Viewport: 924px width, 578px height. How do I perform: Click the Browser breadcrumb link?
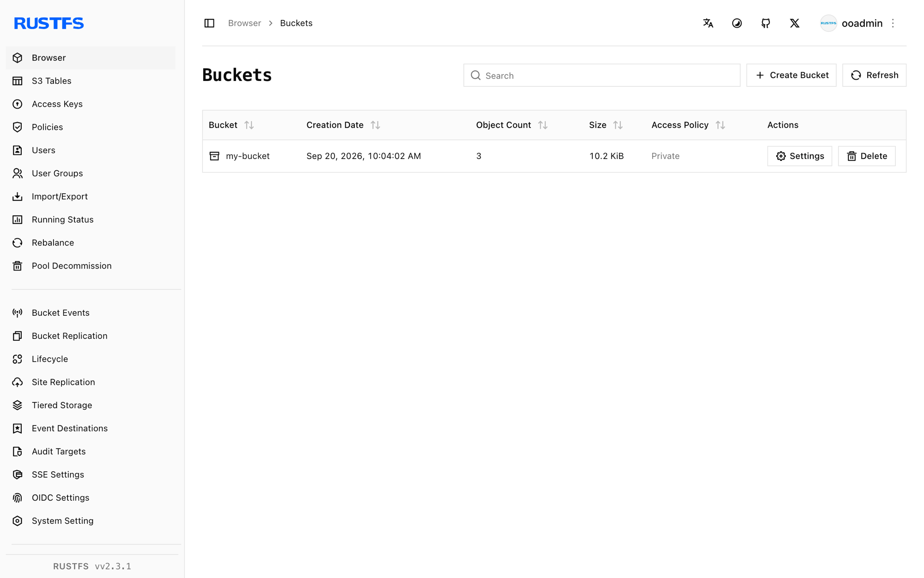(244, 23)
